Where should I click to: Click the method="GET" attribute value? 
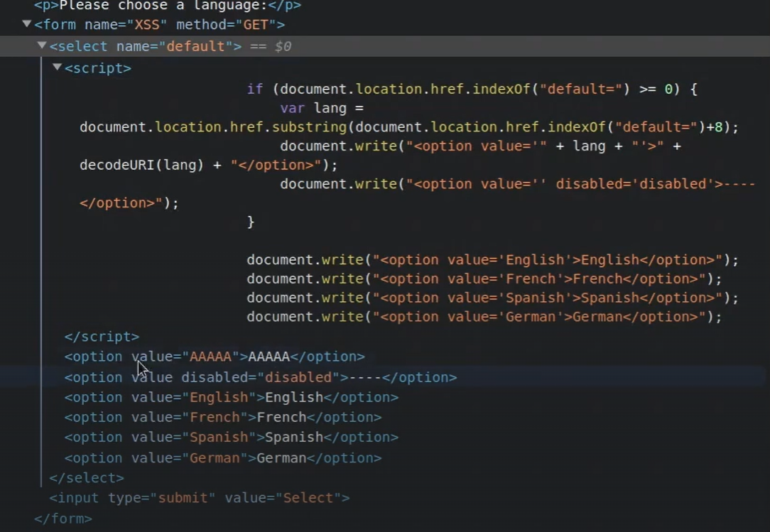coord(256,23)
